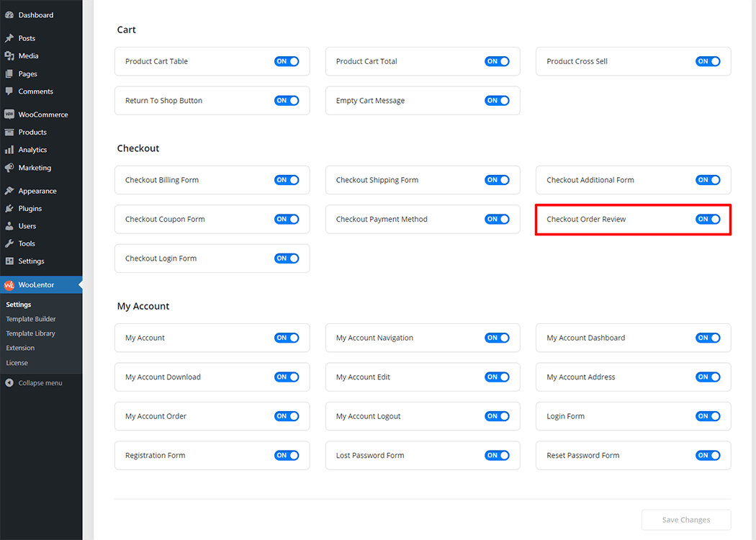The width and height of the screenshot is (756, 540).
Task: Click the Media icon in sidebar
Action: click(9, 56)
